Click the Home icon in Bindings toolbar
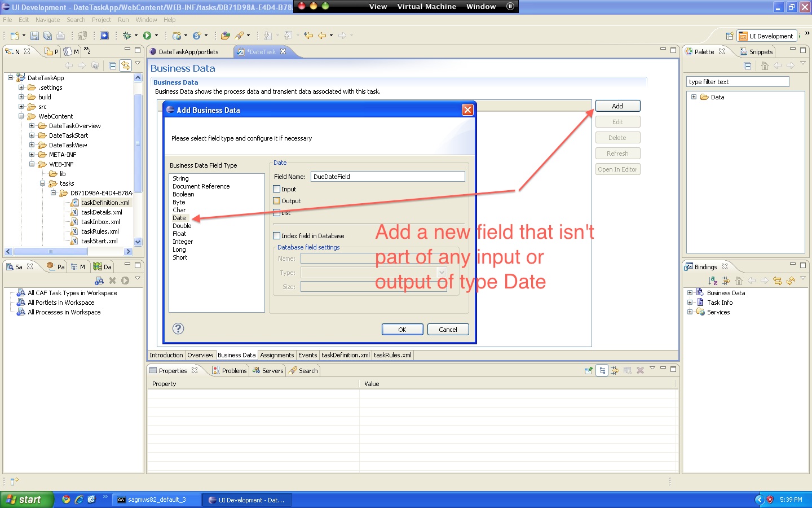 click(739, 281)
